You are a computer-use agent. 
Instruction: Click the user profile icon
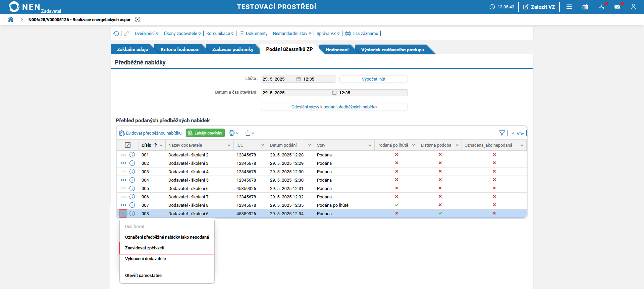(x=633, y=7)
